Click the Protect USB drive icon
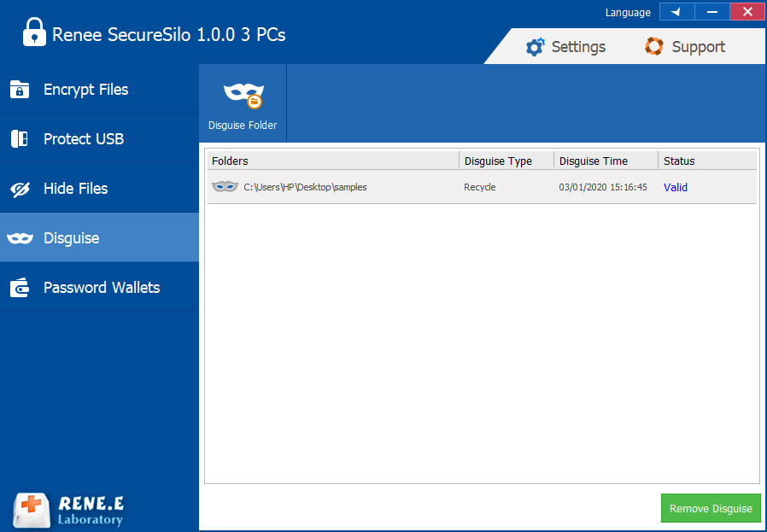Viewport: 767px width, 532px height. pyautogui.click(x=20, y=139)
